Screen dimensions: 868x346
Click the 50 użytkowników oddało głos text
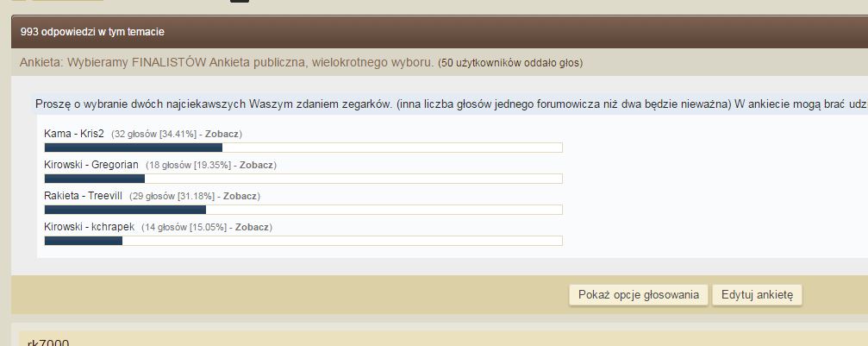click(x=510, y=63)
